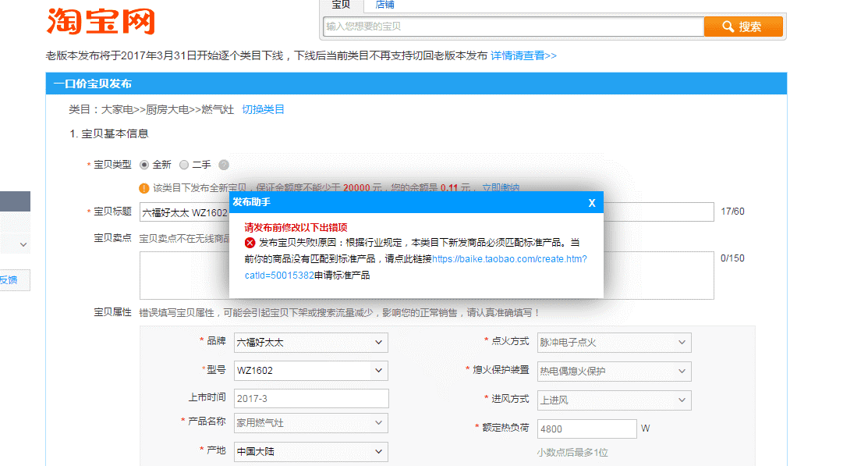
Task: Open the 产品名称 dropdown
Action: pos(310,423)
